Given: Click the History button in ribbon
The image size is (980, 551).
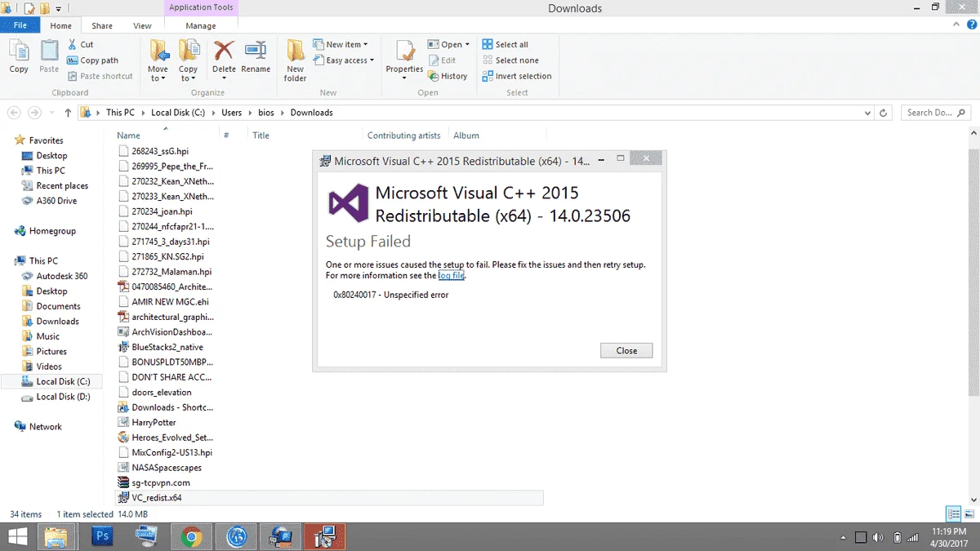Looking at the screenshot, I should coord(448,76).
